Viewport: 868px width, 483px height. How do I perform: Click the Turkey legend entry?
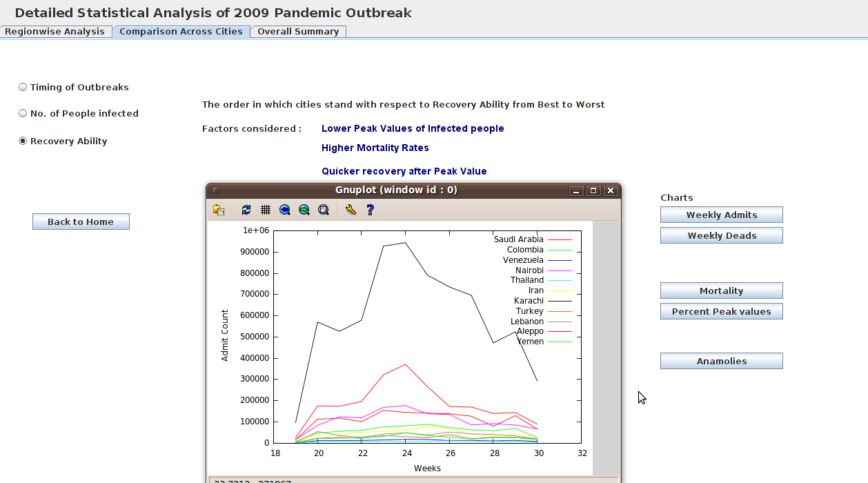coord(530,311)
